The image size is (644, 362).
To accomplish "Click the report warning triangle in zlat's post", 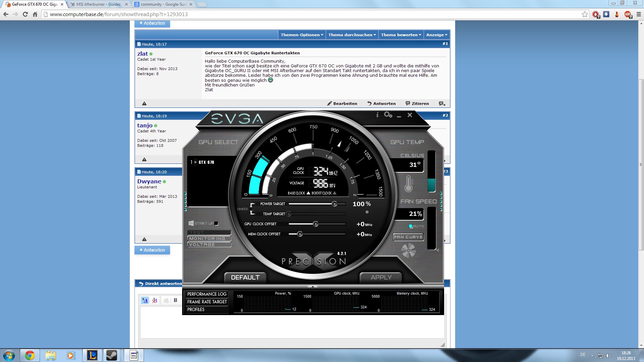I will (x=144, y=104).
